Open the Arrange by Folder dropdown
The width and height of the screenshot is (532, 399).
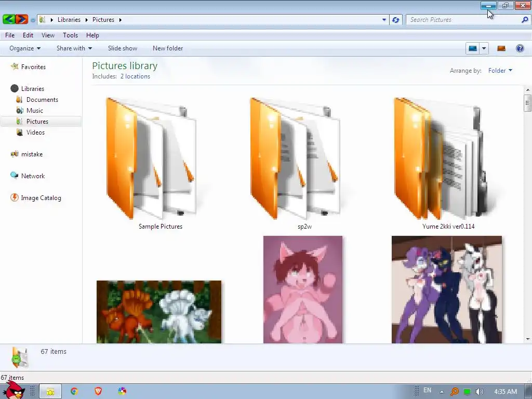click(500, 71)
